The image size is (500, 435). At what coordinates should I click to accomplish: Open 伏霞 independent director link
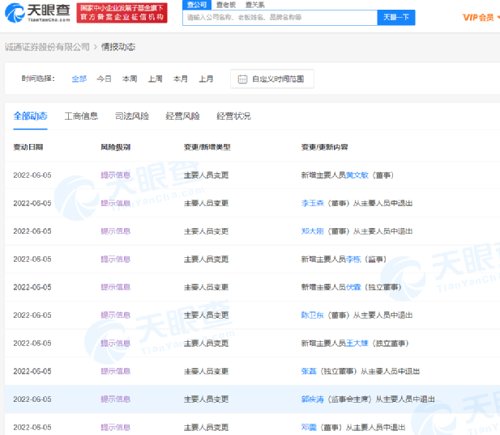pyautogui.click(x=353, y=287)
